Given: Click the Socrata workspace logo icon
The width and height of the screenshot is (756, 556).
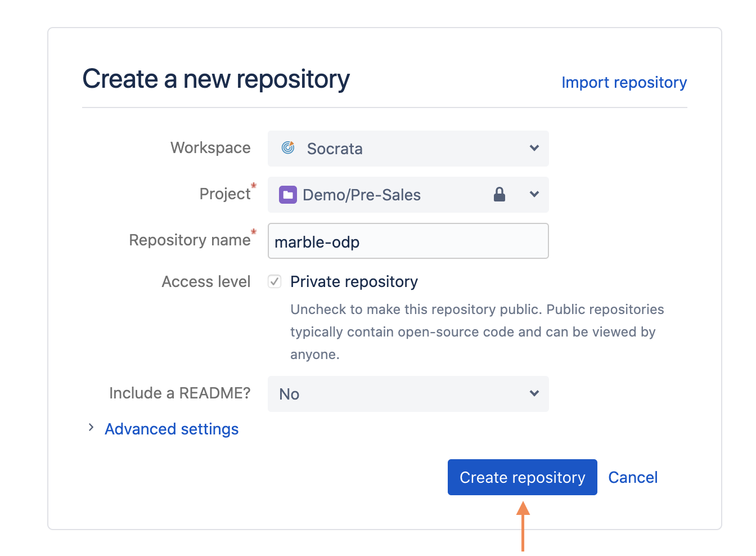Looking at the screenshot, I should coord(288,148).
